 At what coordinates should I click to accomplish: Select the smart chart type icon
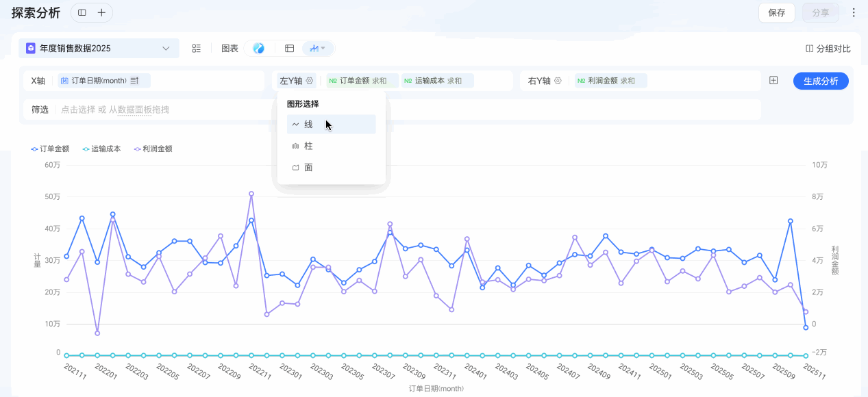(x=258, y=48)
